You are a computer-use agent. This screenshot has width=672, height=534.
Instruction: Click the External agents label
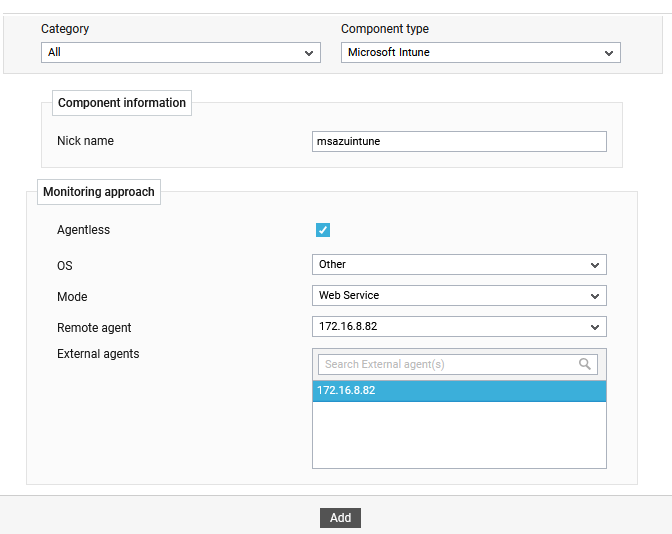pyautogui.click(x=98, y=354)
